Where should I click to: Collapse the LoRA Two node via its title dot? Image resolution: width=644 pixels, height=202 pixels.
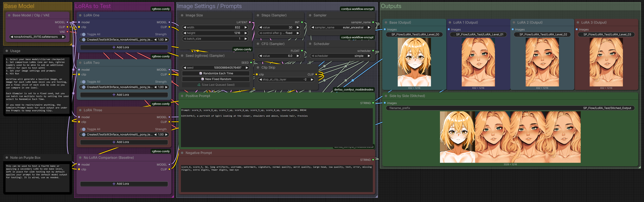80,63
